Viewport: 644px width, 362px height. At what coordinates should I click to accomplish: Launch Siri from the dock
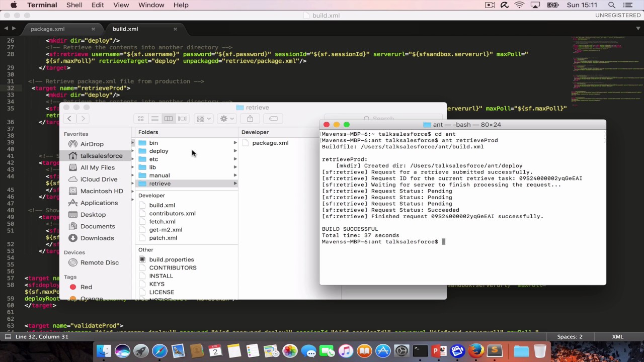[122, 351]
